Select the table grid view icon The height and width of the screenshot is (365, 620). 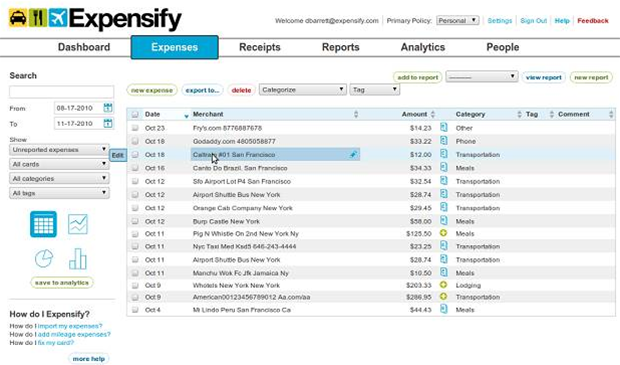[43, 224]
